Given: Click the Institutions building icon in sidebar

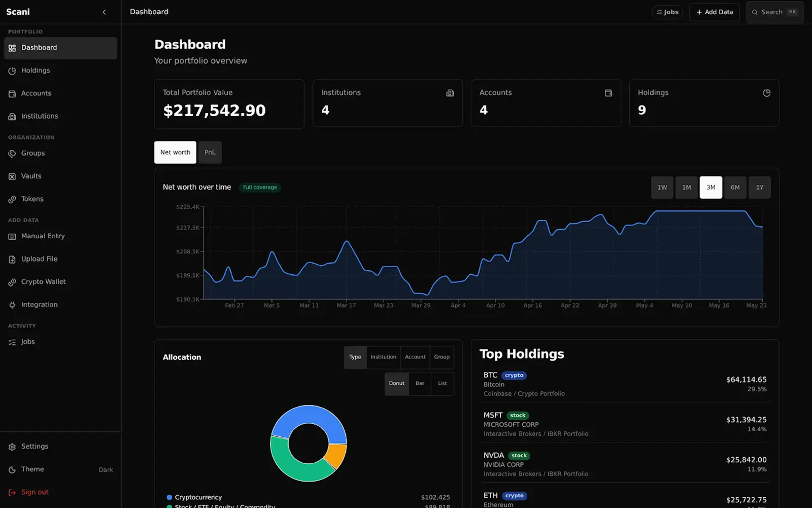Looking at the screenshot, I should pos(12,116).
